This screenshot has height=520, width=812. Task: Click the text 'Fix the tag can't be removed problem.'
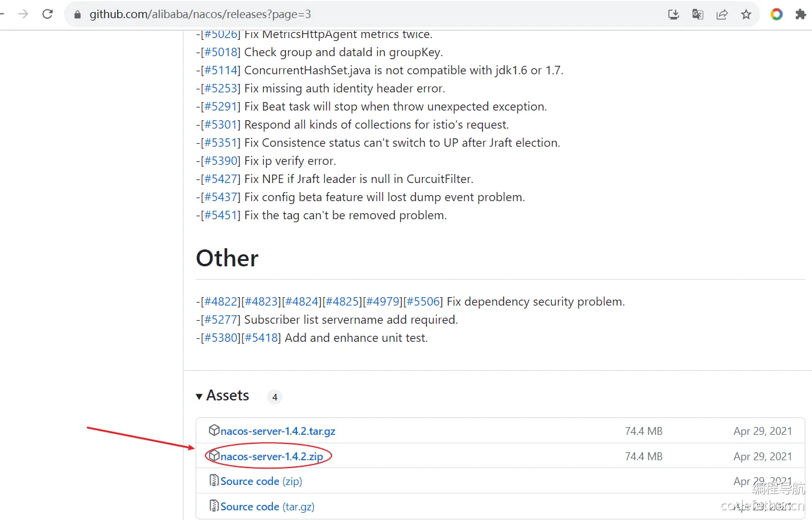[x=346, y=216]
